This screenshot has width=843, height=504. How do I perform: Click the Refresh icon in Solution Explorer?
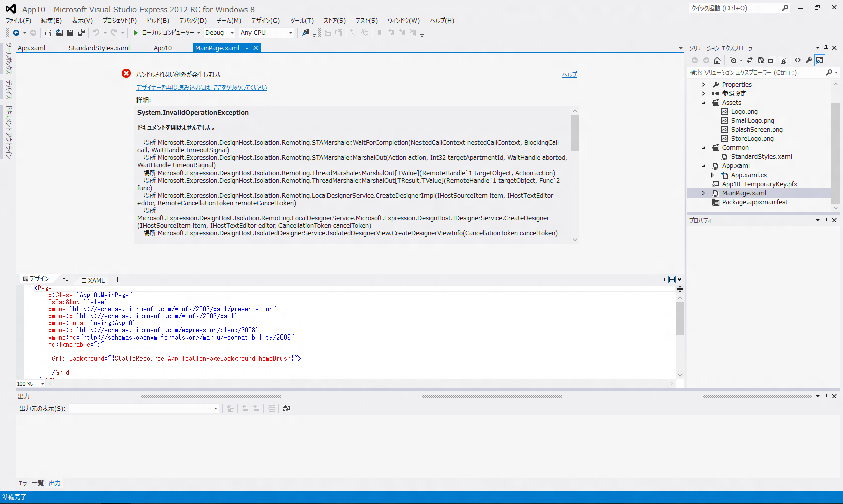pyautogui.click(x=761, y=60)
